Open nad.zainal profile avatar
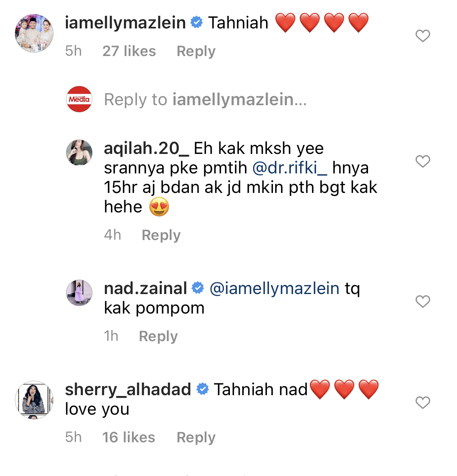The image size is (457, 476). click(x=79, y=293)
